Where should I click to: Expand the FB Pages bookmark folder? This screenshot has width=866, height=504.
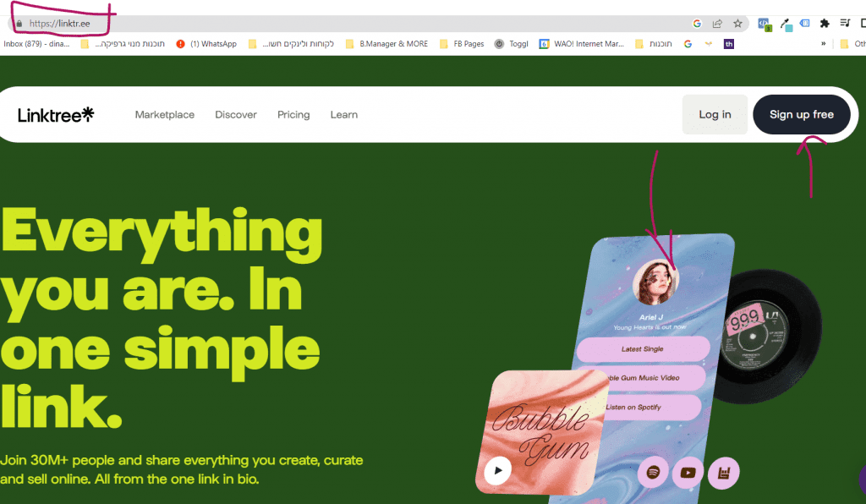(x=462, y=44)
